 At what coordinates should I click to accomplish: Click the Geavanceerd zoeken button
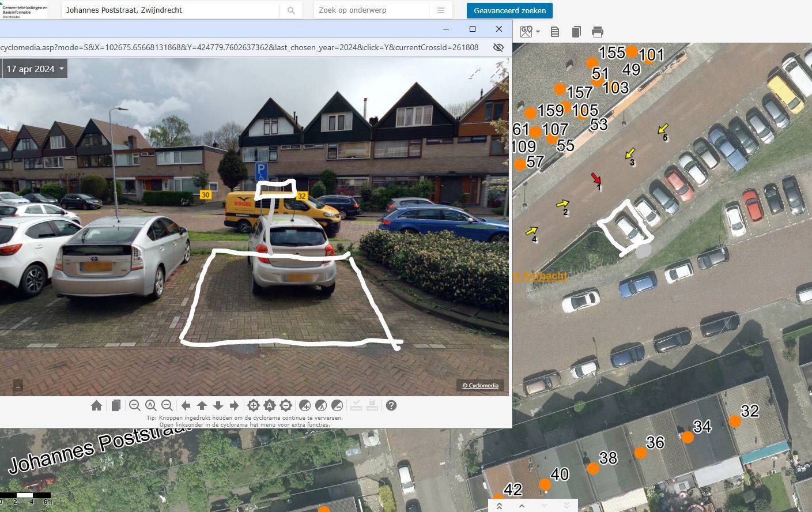(509, 10)
